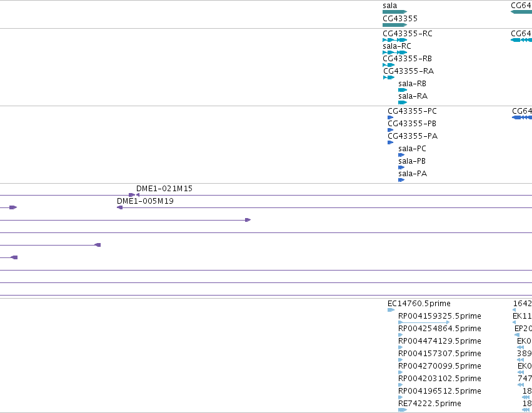Click the CG43355-PA protein feature
The height and width of the screenshot is (413, 532).
click(413, 136)
